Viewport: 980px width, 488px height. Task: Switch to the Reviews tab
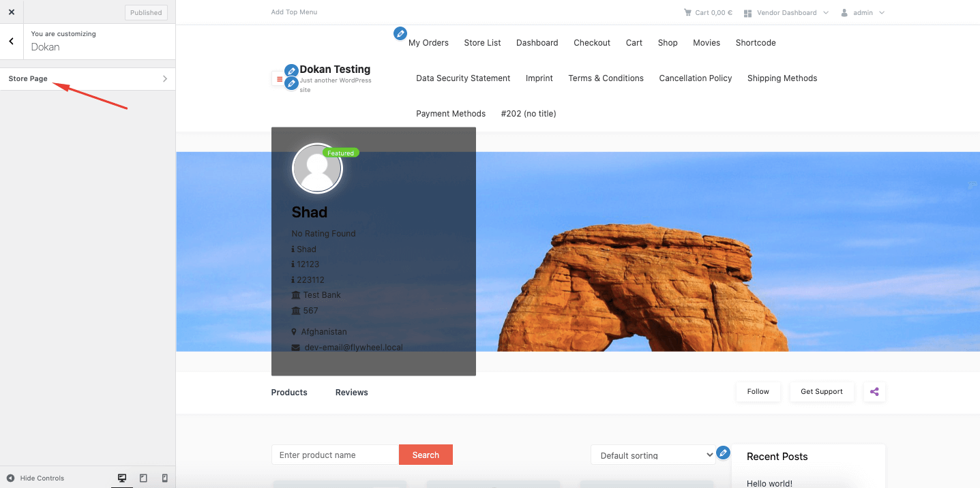click(x=351, y=393)
